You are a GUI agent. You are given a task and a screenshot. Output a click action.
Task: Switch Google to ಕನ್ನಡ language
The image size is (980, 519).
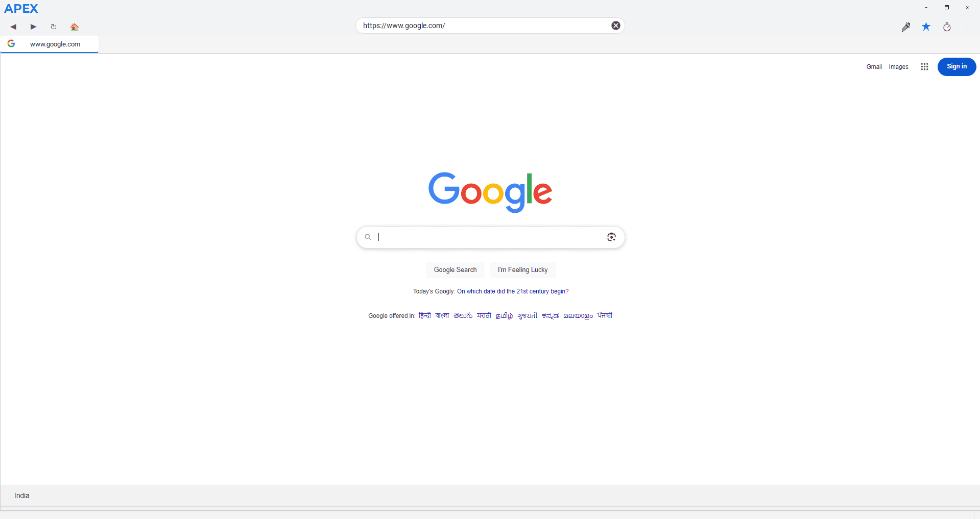[551, 316]
